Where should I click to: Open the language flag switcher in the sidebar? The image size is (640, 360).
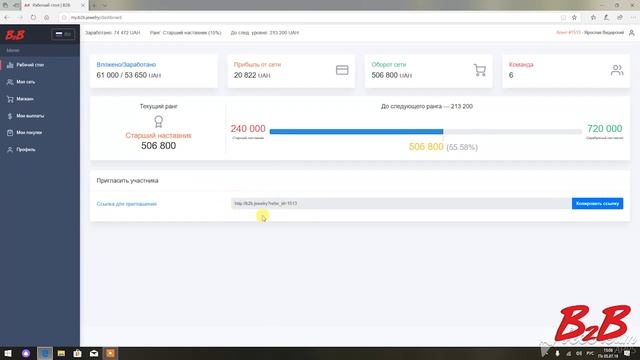[63, 34]
